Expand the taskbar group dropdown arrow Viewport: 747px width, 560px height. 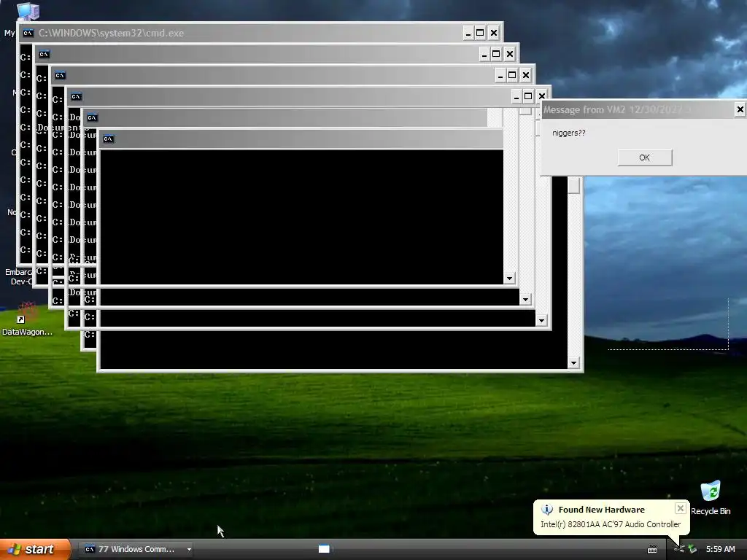(189, 549)
